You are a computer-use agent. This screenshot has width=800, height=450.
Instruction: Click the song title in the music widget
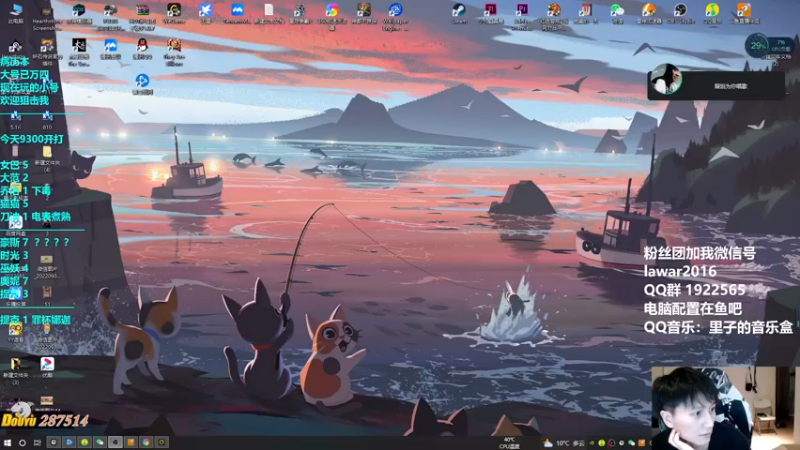tap(731, 86)
